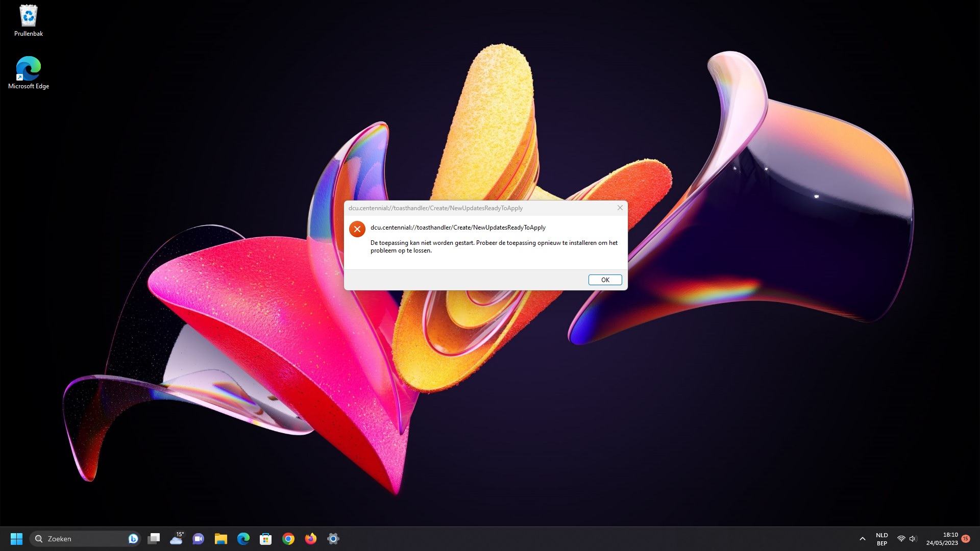Open notifications showing 15 alerts
The height and width of the screenshot is (551, 980).
[965, 538]
